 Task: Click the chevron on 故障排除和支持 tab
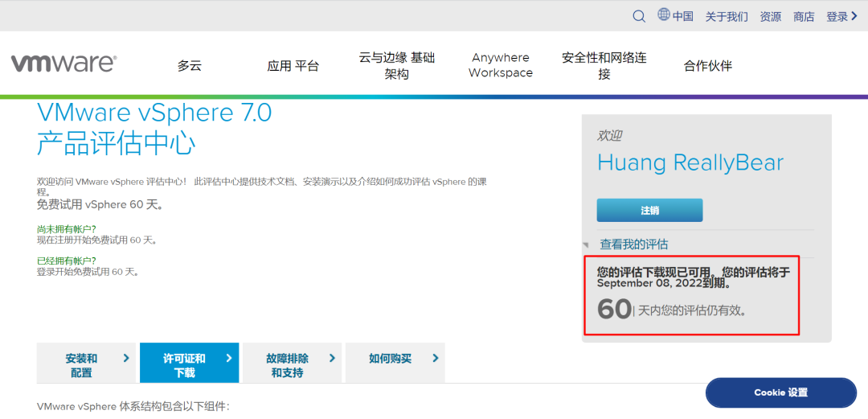[332, 358]
